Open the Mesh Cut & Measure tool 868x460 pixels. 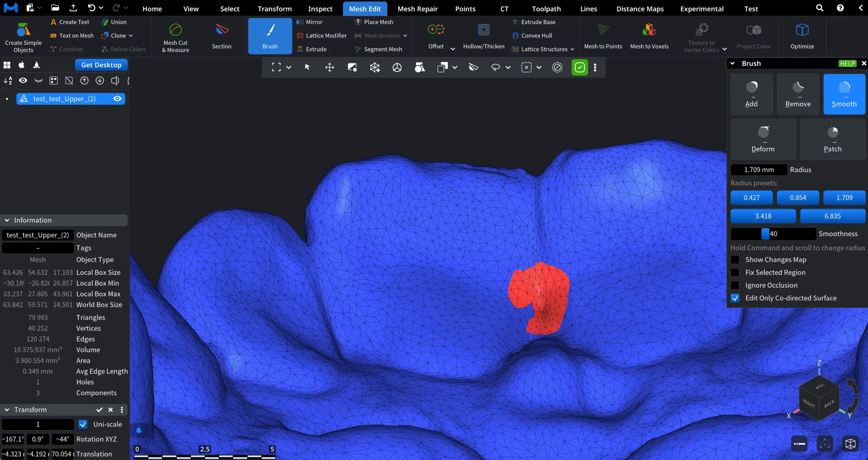click(175, 37)
